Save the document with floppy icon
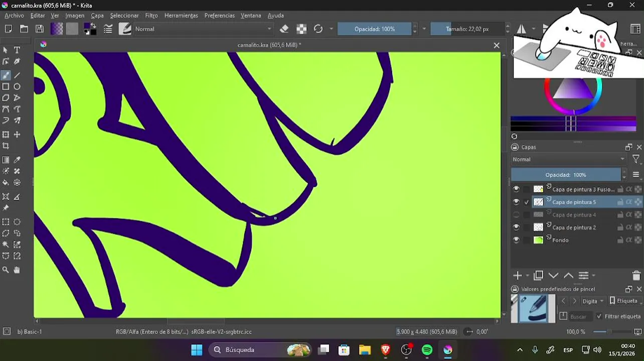644x361 pixels. coord(39,29)
